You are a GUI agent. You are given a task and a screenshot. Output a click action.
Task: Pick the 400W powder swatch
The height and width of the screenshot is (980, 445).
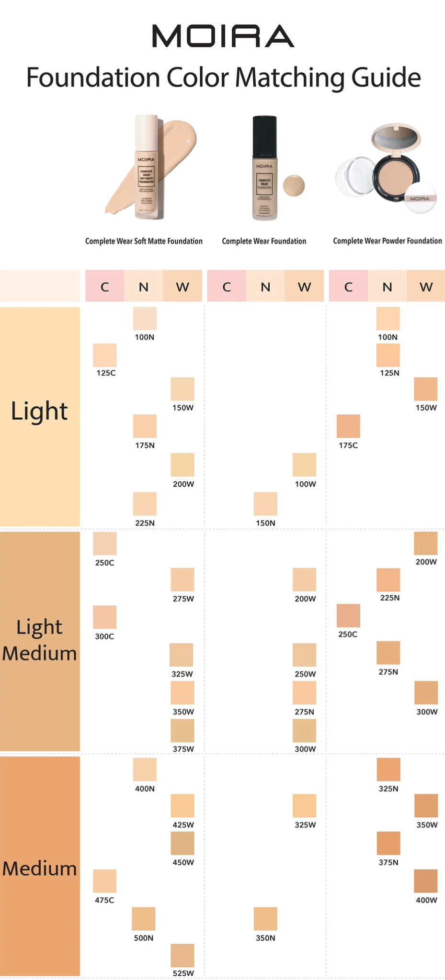click(x=426, y=881)
